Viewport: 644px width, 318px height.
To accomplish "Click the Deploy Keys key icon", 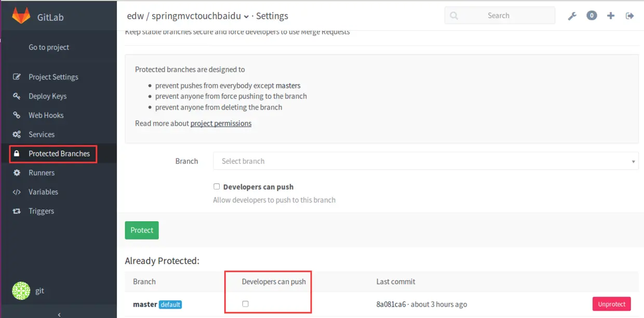I will tap(17, 96).
